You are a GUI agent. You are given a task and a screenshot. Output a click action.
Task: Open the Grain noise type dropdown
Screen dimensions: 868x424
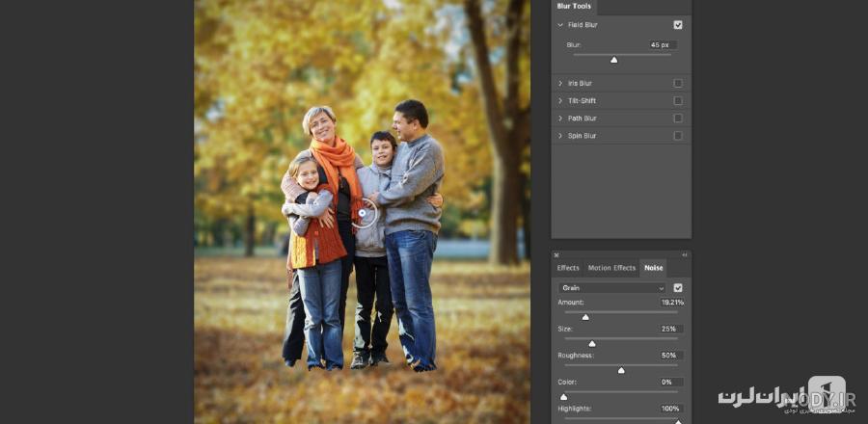tap(611, 288)
